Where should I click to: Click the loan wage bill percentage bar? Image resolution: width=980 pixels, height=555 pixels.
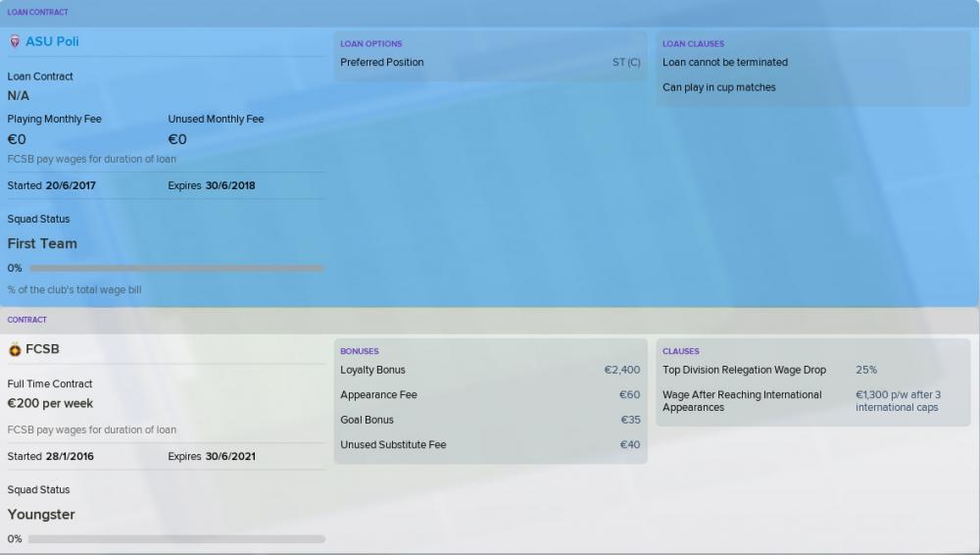pos(176,269)
